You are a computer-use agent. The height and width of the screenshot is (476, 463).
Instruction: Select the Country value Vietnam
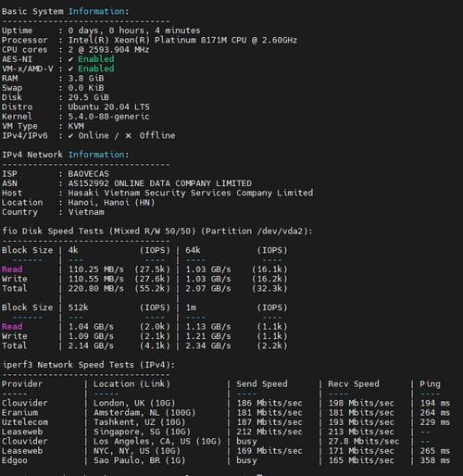[86, 212]
